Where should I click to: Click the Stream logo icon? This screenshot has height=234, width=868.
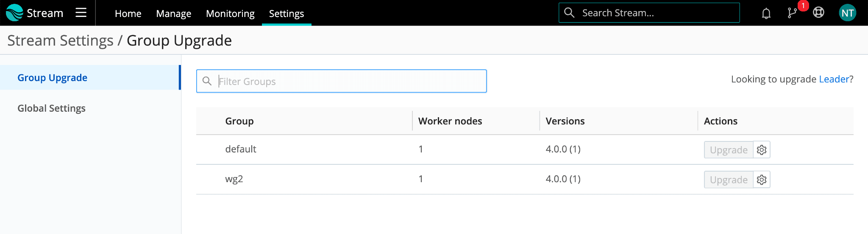pyautogui.click(x=14, y=13)
